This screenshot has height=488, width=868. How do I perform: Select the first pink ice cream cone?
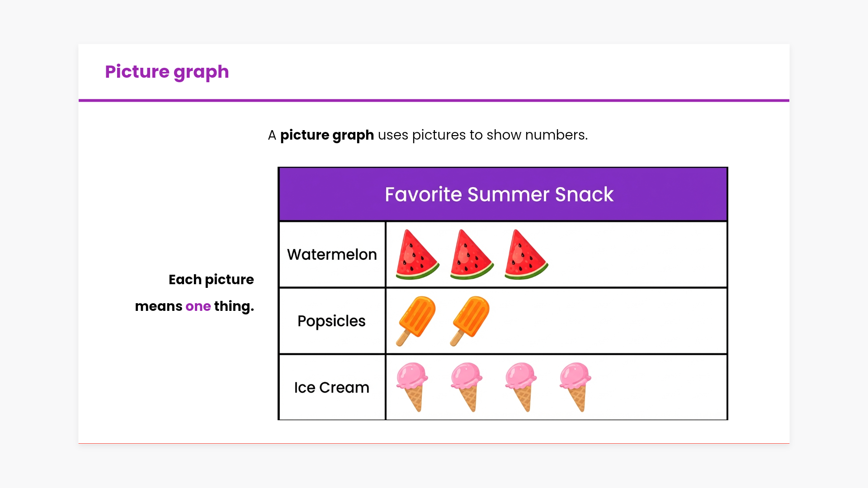[412, 386]
